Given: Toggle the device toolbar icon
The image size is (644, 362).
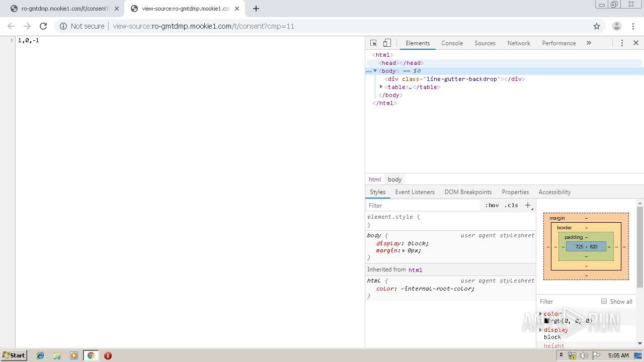Looking at the screenshot, I should 387,43.
